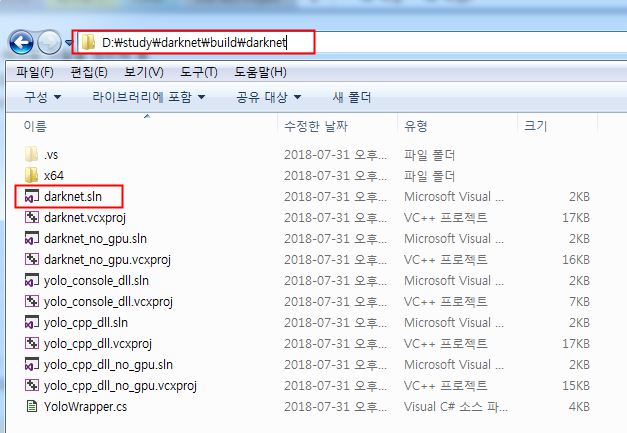The width and height of the screenshot is (627, 433).
Task: Click the VC++ 프로젝트 type of darknet.vcxproj
Action: (445, 217)
